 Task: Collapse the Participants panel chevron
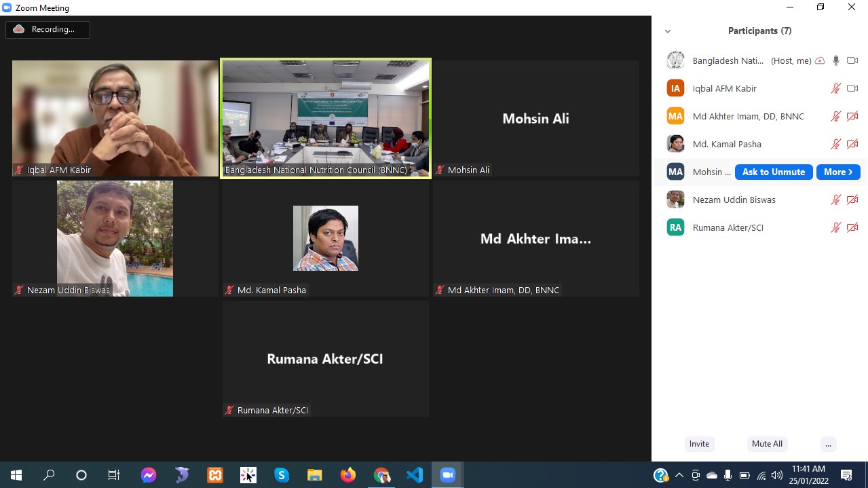pos(668,31)
